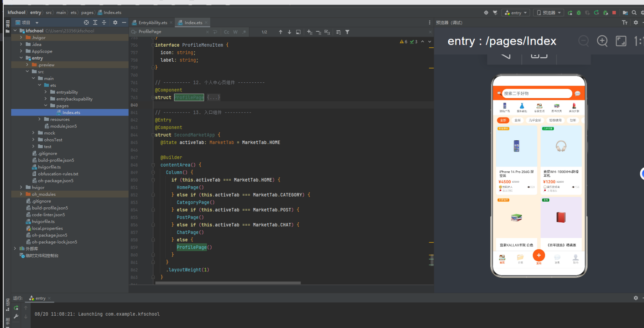Click the green Run entry icon in the toolbar
Image resolution: width=644 pixels, height=328 pixels.
coord(570,13)
